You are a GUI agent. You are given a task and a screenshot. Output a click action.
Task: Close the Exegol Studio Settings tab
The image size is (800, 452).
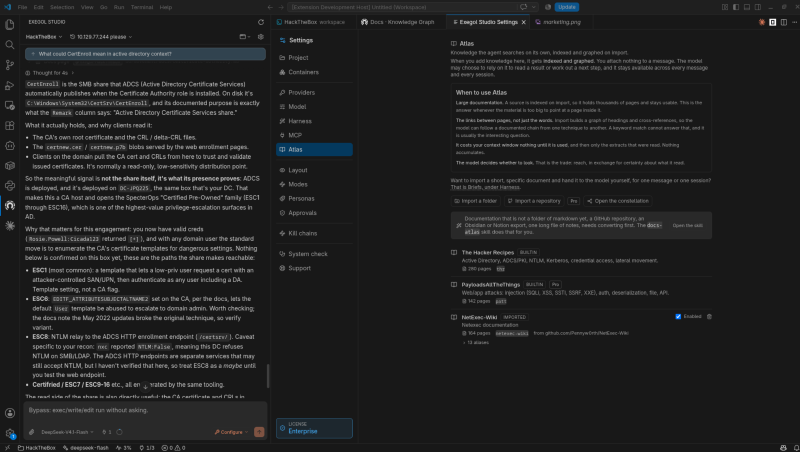(523, 22)
